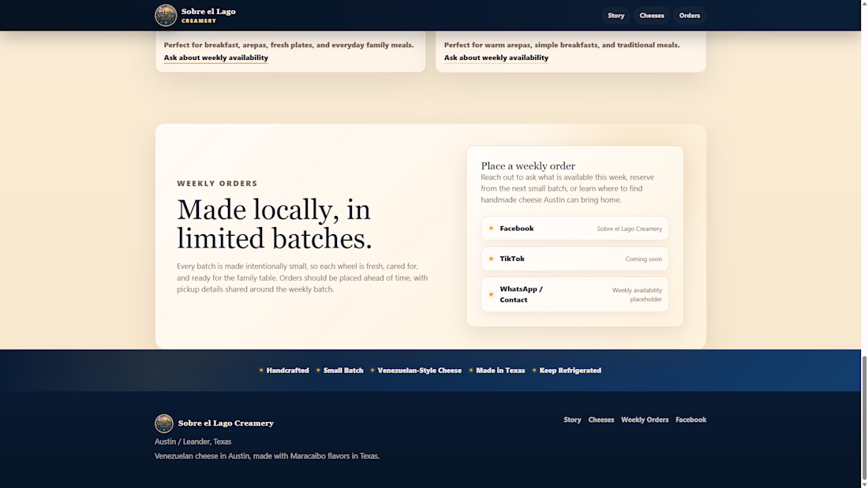Open the Facebook contact row
The height and width of the screenshot is (488, 868).
574,229
